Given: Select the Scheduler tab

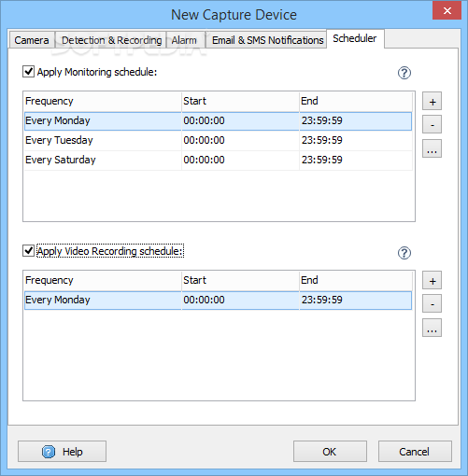Looking at the screenshot, I should (x=355, y=38).
